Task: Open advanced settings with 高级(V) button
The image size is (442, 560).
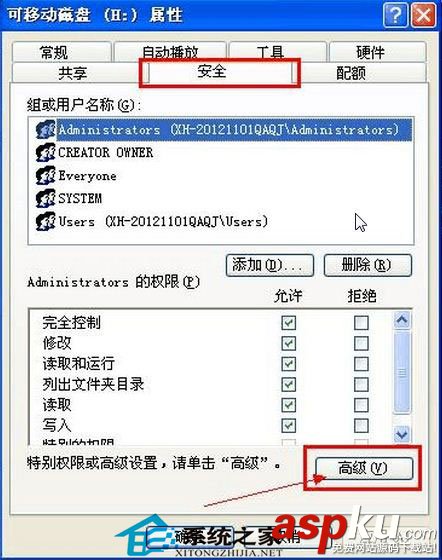Action: tap(364, 468)
